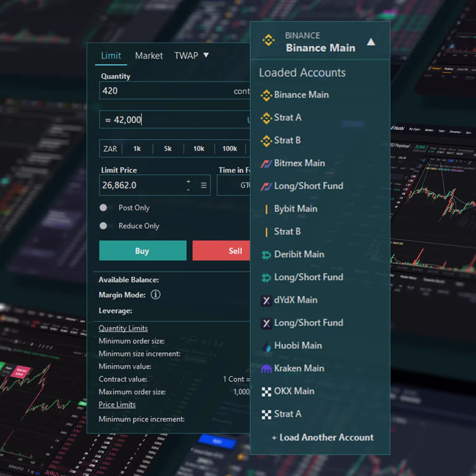Click the OKX icon beside OKX Main
Viewport: 476px width, 476px height.
click(266, 392)
